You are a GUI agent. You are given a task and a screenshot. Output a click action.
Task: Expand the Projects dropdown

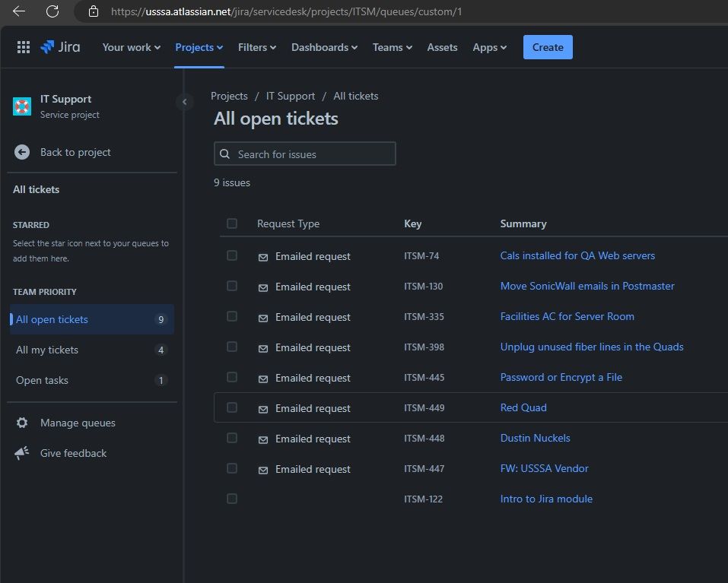tap(199, 47)
